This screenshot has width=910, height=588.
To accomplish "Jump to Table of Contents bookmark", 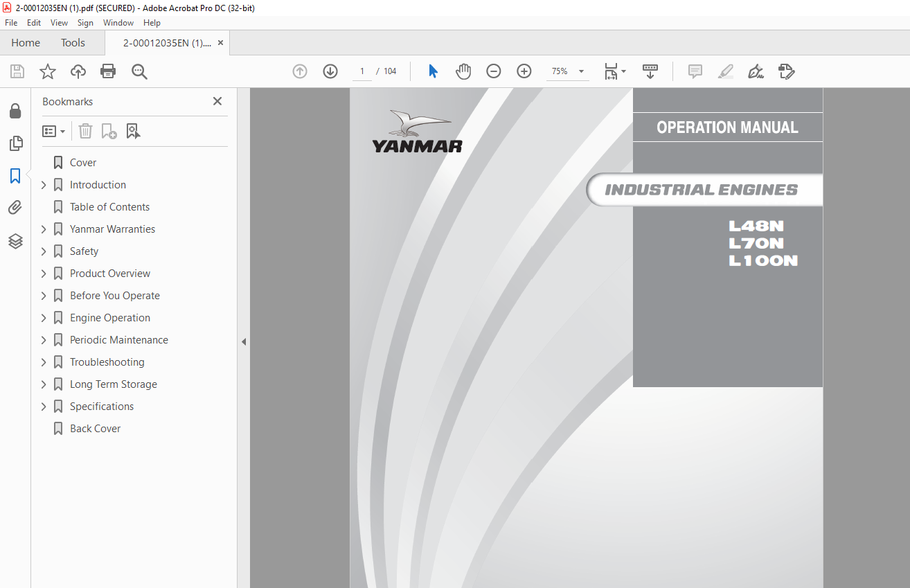I will point(109,207).
